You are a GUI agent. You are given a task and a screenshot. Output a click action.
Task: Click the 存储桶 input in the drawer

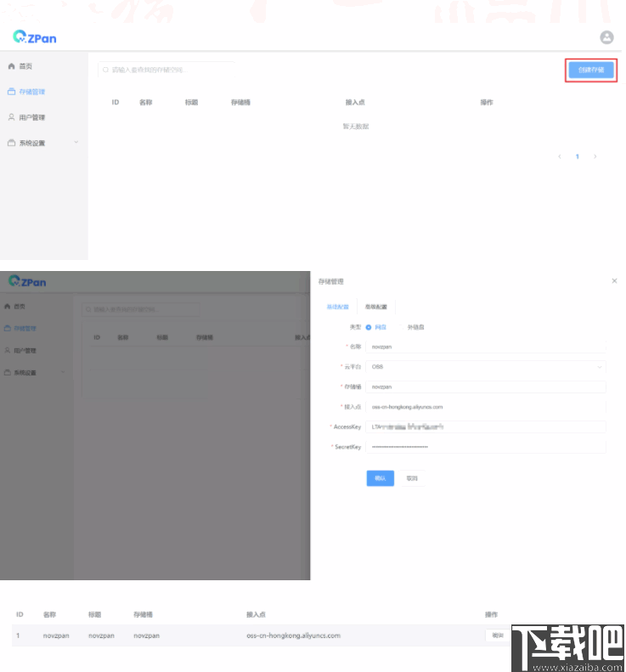point(486,387)
